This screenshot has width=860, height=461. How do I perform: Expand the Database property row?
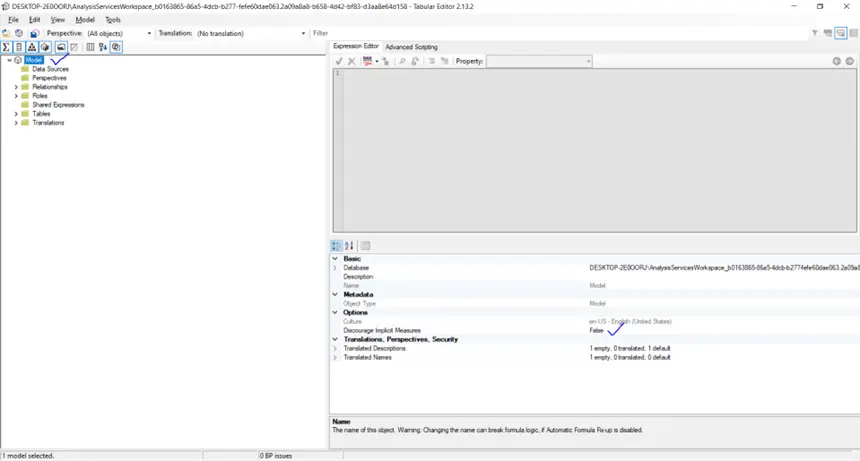(335, 268)
